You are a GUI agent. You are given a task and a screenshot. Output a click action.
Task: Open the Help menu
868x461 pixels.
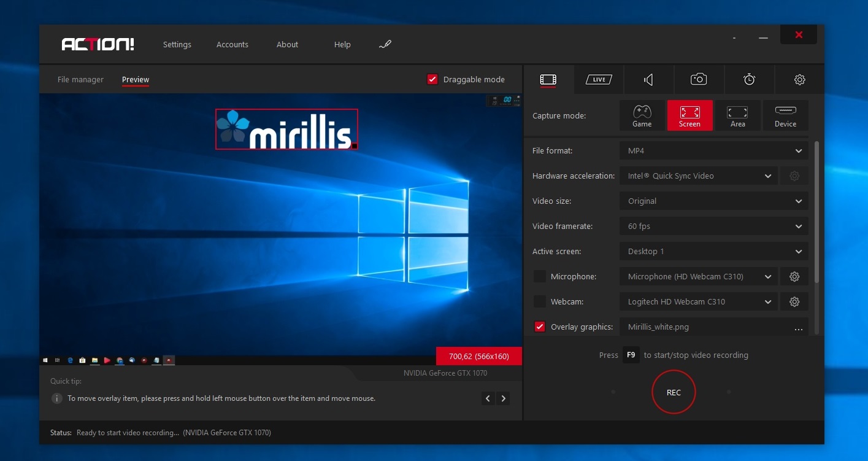[x=342, y=44]
